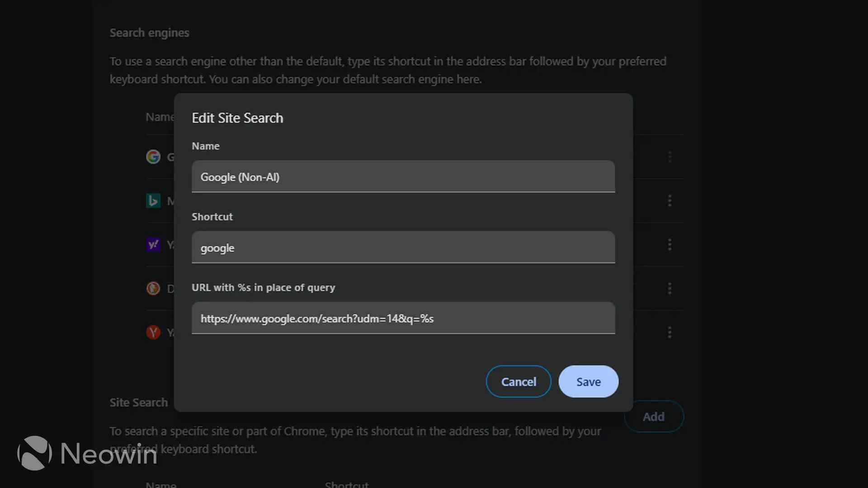868x488 pixels.
Task: Click the Bing search engine icon
Action: tap(153, 201)
